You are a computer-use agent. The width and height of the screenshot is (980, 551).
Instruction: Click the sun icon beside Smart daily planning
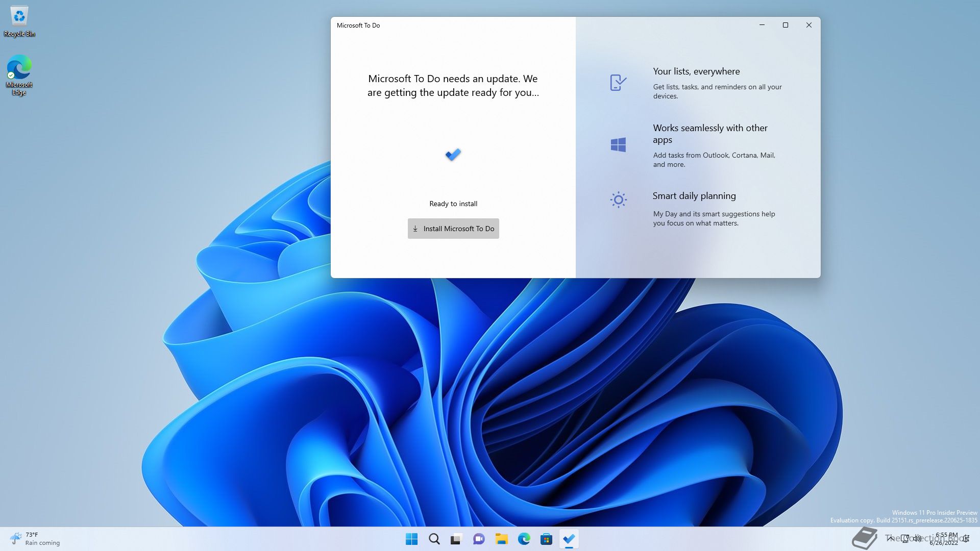618,199
